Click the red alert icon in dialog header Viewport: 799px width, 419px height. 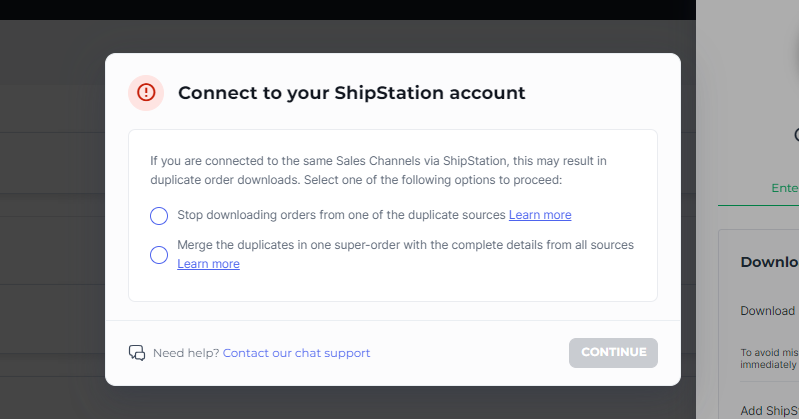(x=146, y=93)
